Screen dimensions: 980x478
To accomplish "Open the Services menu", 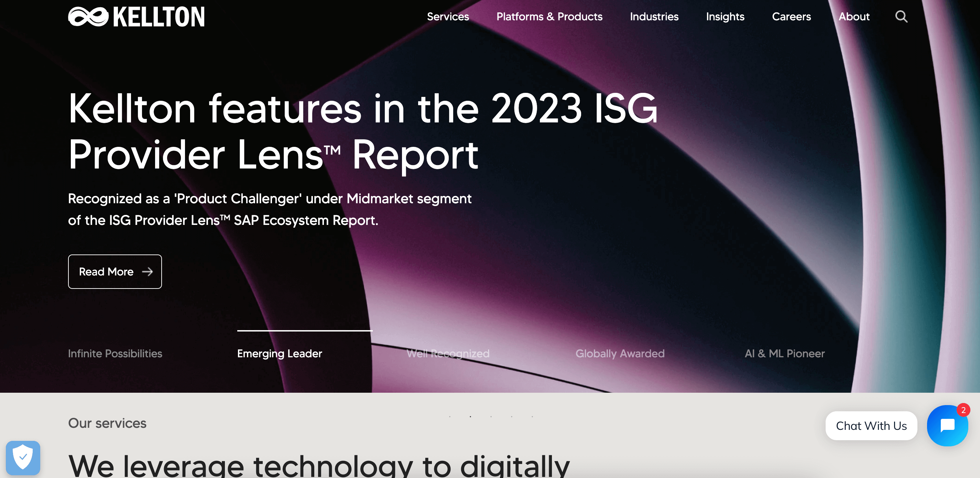I will (448, 17).
